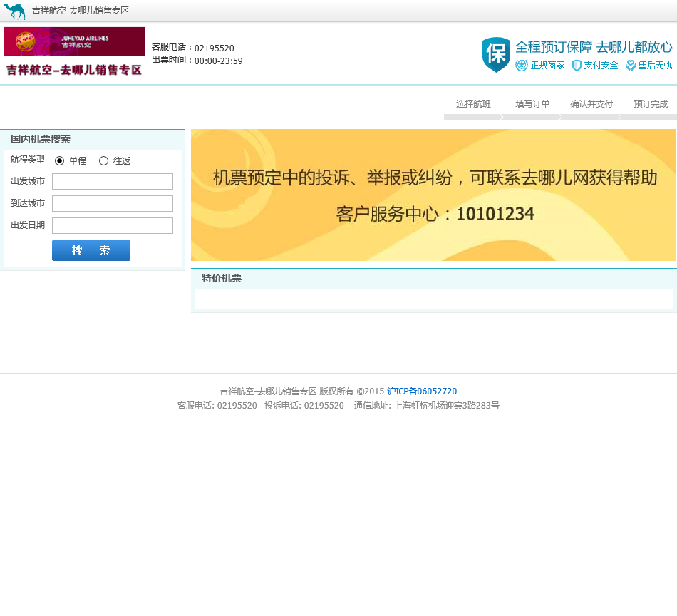Click the customer service 10101234 banner

433,195
